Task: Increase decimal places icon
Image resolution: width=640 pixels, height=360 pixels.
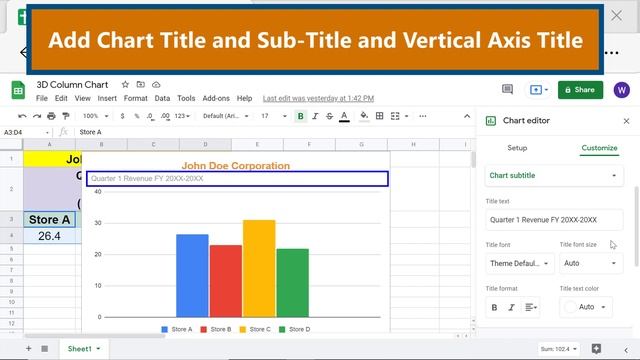Action: pos(165,116)
